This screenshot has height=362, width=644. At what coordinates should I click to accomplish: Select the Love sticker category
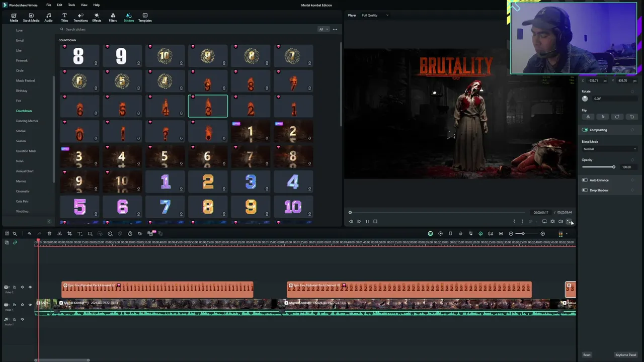tap(19, 30)
